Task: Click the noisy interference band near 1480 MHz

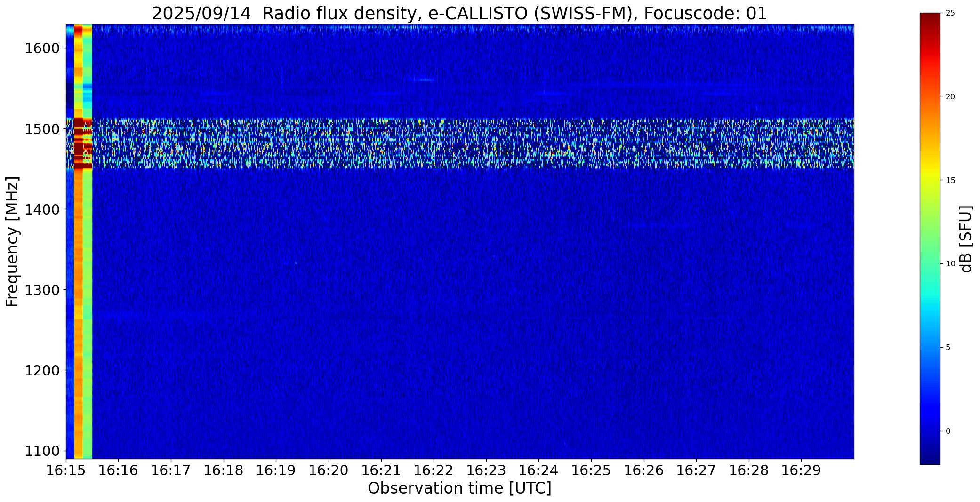Action: pyautogui.click(x=460, y=143)
